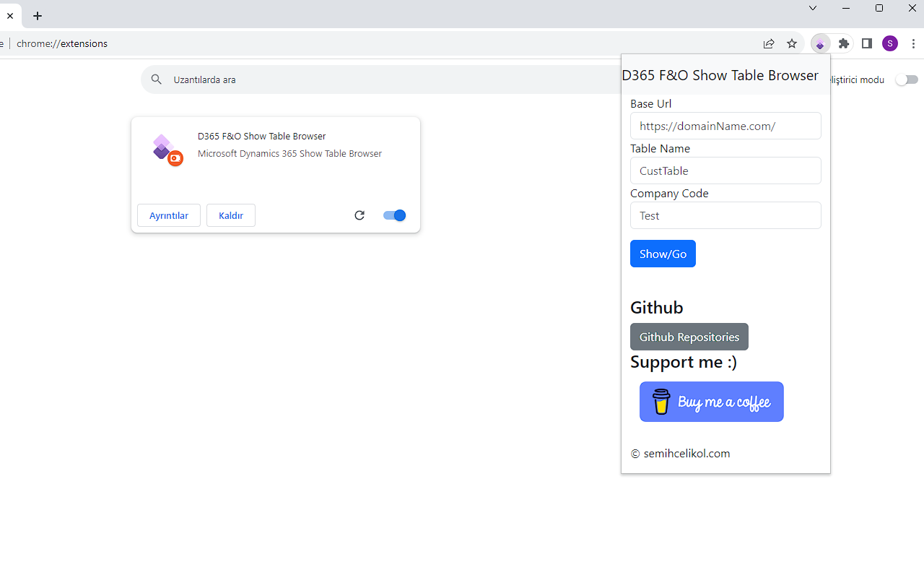Viewport: 924px width, 578px height.
Task: Click the Table Name field showing CustTable
Action: pos(725,171)
